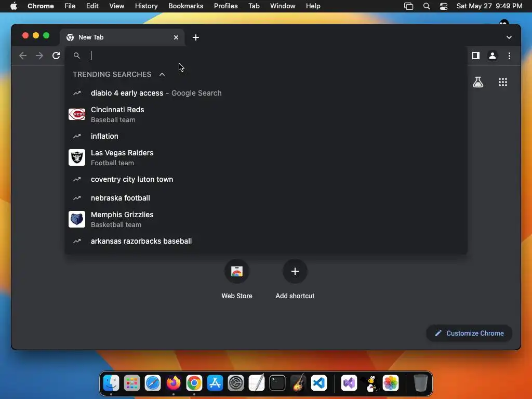The height and width of the screenshot is (399, 532).
Task: Open the Chrome app menu
Action: (41, 6)
